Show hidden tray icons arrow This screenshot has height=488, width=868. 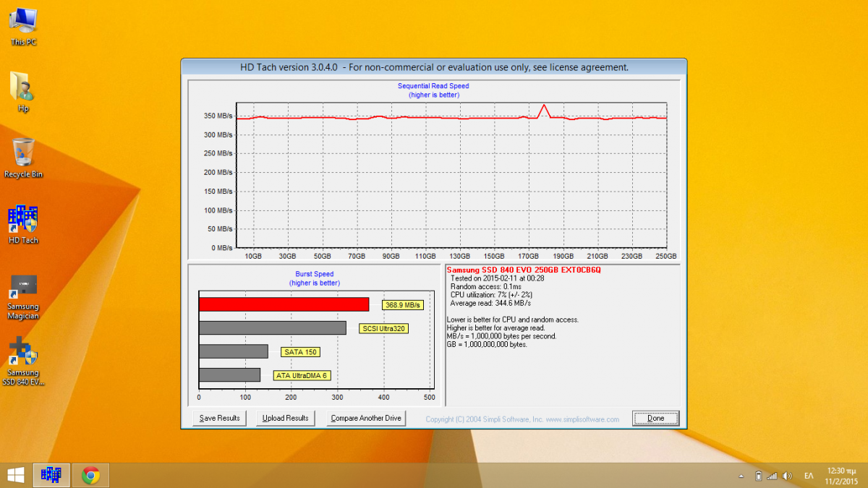tap(741, 476)
